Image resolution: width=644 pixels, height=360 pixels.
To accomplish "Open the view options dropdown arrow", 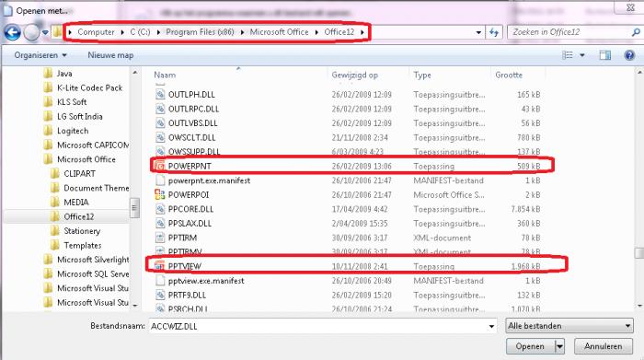I will point(582,55).
